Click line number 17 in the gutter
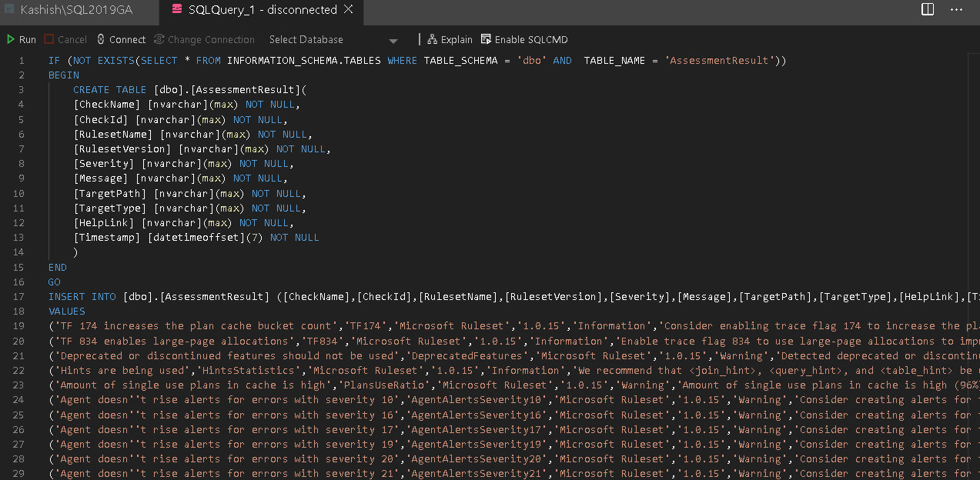 (19, 297)
